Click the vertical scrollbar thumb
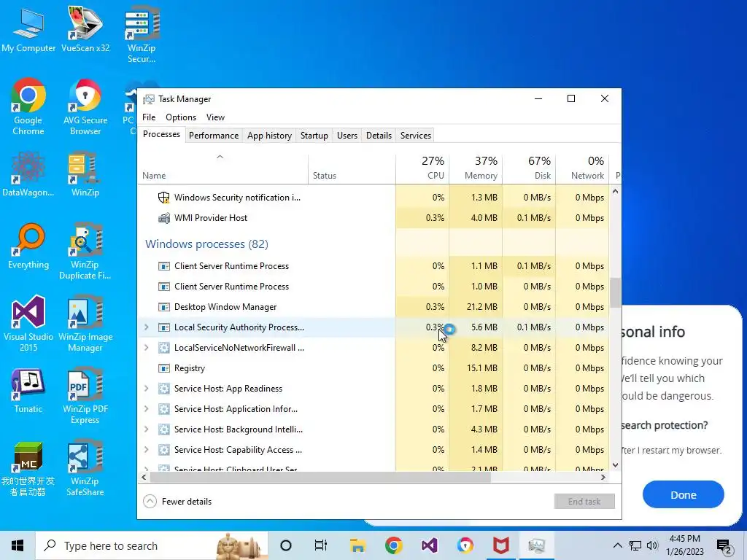This screenshot has width=747, height=560. pos(615,292)
